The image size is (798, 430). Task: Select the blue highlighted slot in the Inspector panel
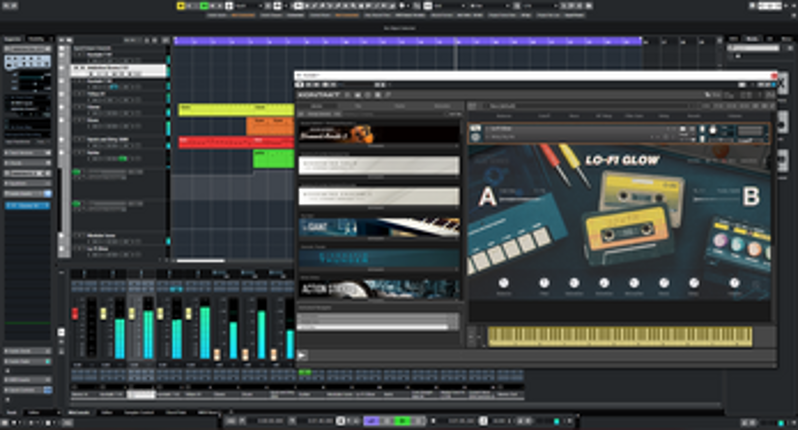27,206
